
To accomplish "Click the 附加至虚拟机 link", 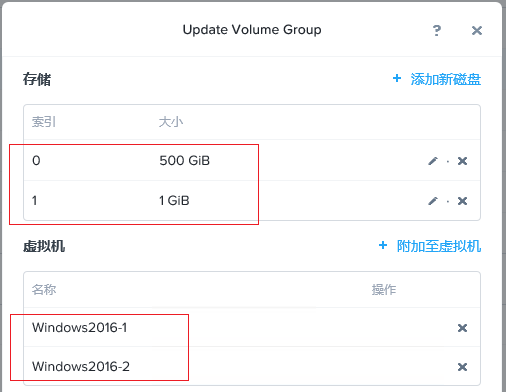I will tap(439, 246).
